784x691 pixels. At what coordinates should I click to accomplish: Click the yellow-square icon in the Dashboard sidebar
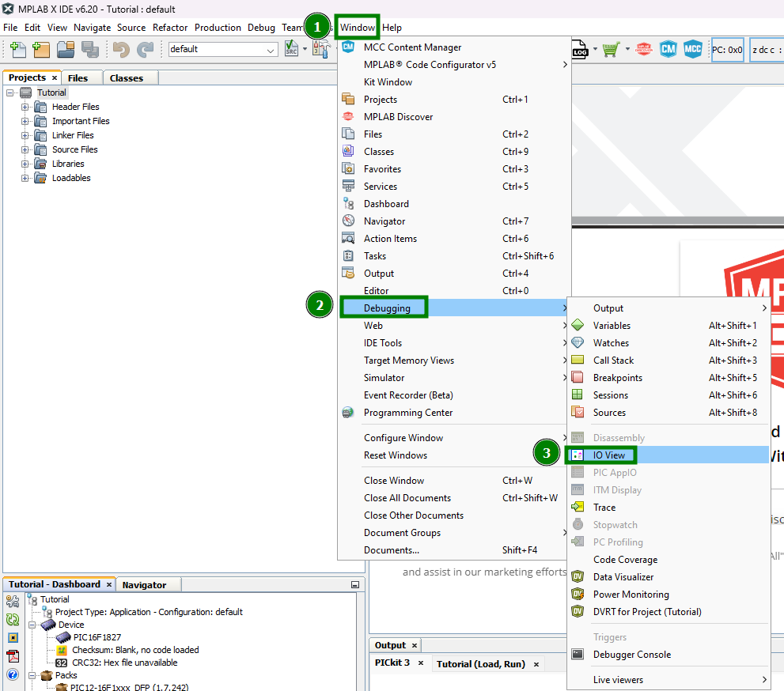pos(13,637)
